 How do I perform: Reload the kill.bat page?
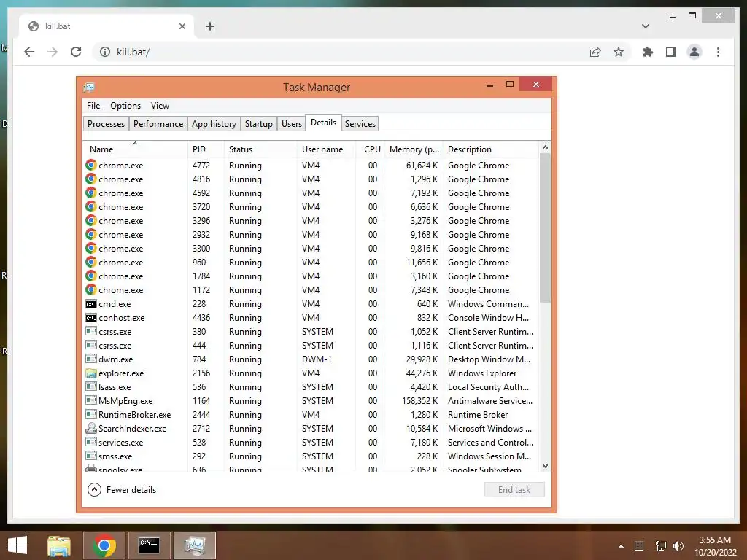click(x=76, y=52)
